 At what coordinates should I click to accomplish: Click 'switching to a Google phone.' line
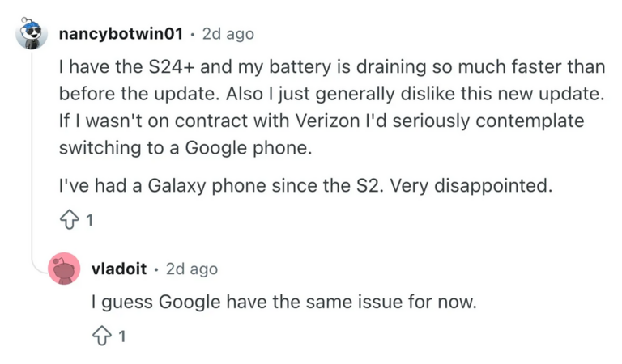pos(185,148)
